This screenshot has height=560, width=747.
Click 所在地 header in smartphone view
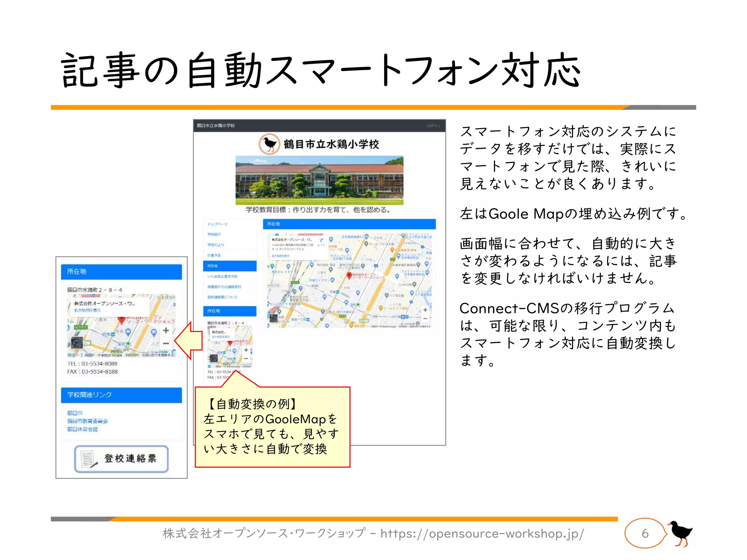(x=121, y=272)
